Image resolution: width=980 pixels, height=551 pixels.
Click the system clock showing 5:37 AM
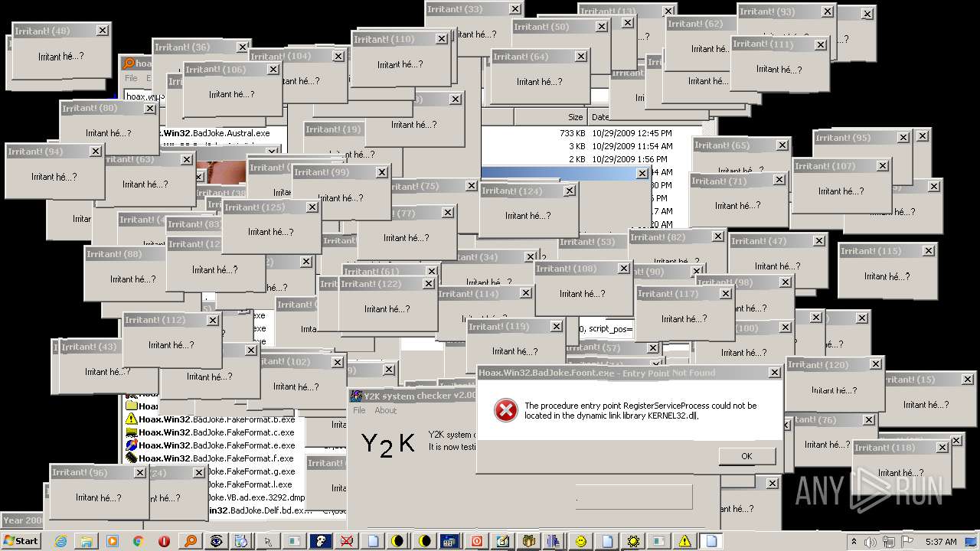pyautogui.click(x=941, y=542)
